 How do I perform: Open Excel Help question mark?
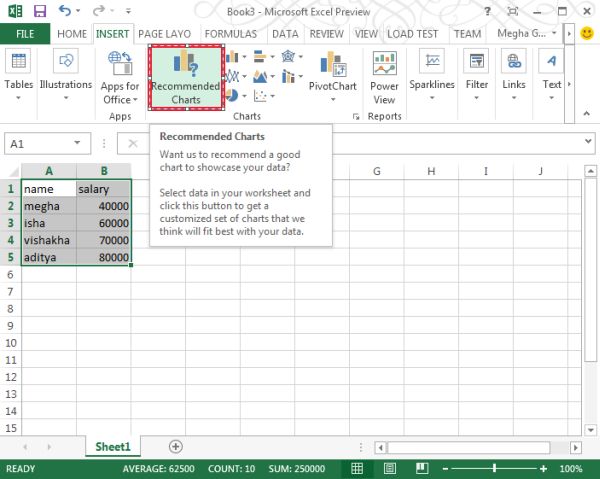pos(487,11)
